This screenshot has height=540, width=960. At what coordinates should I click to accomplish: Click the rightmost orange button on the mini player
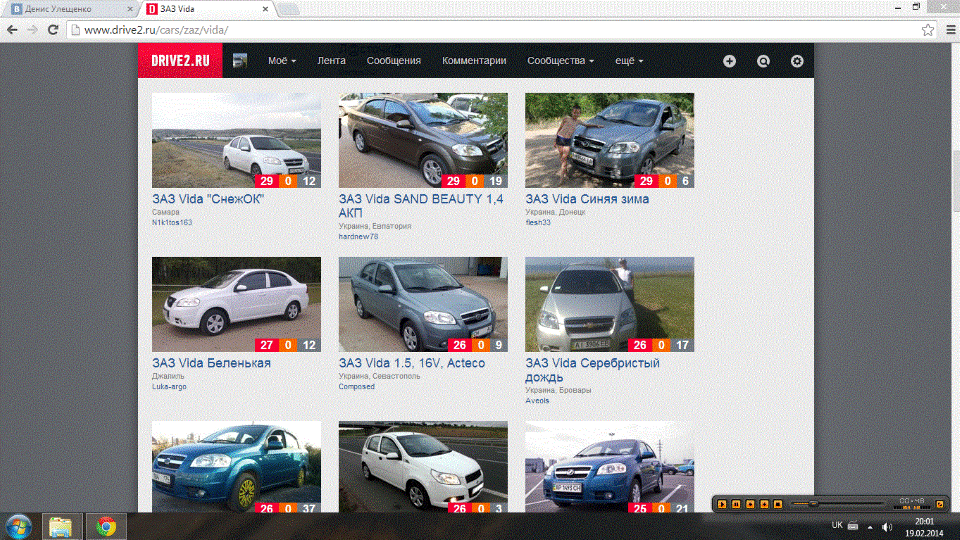coord(940,504)
